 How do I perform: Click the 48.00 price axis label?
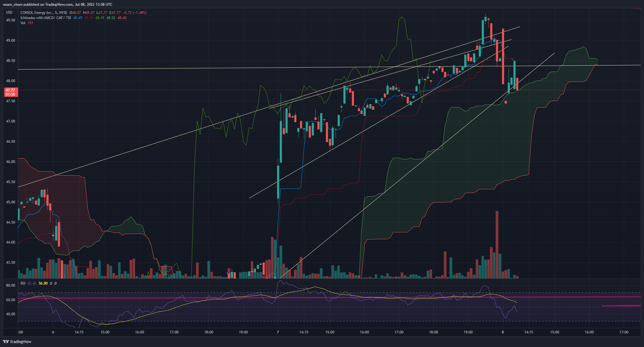click(11, 81)
